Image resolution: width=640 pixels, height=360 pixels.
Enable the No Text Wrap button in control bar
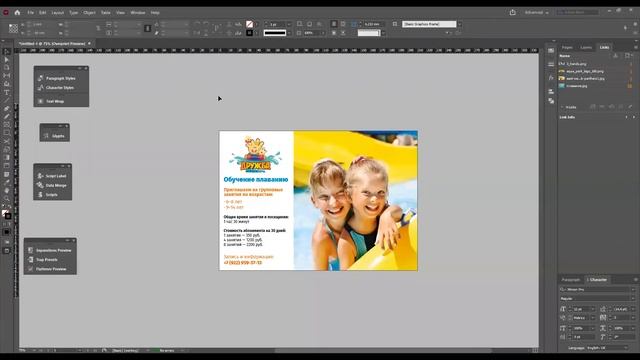pyautogui.click(x=334, y=24)
